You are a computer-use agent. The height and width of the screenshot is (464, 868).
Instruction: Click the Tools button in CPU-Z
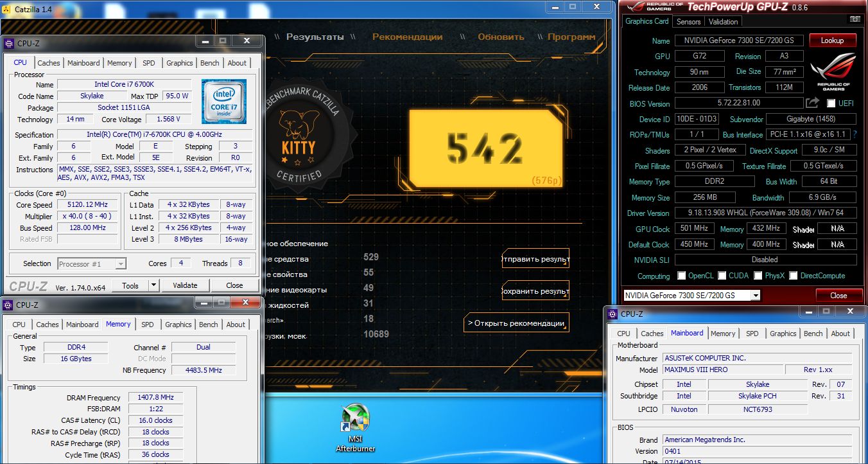click(x=130, y=285)
